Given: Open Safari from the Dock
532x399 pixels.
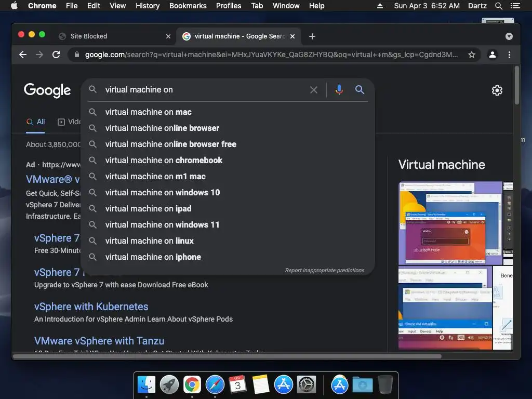Looking at the screenshot, I should (x=215, y=385).
